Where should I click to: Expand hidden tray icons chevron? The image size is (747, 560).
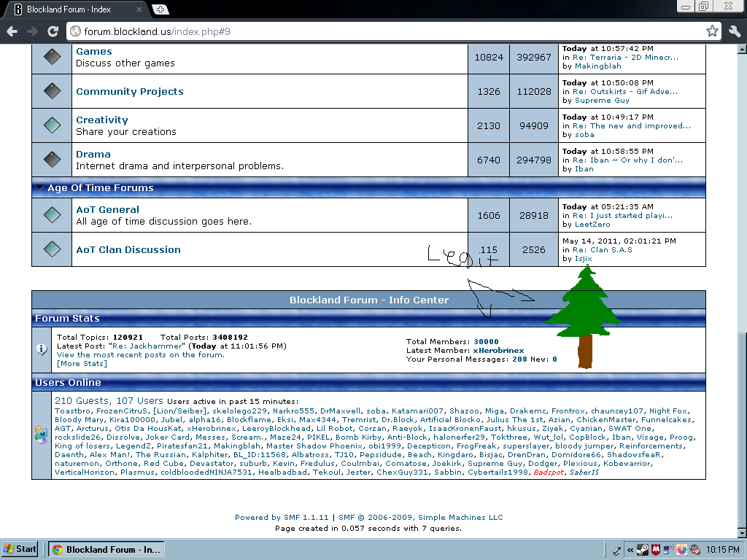pos(630,550)
